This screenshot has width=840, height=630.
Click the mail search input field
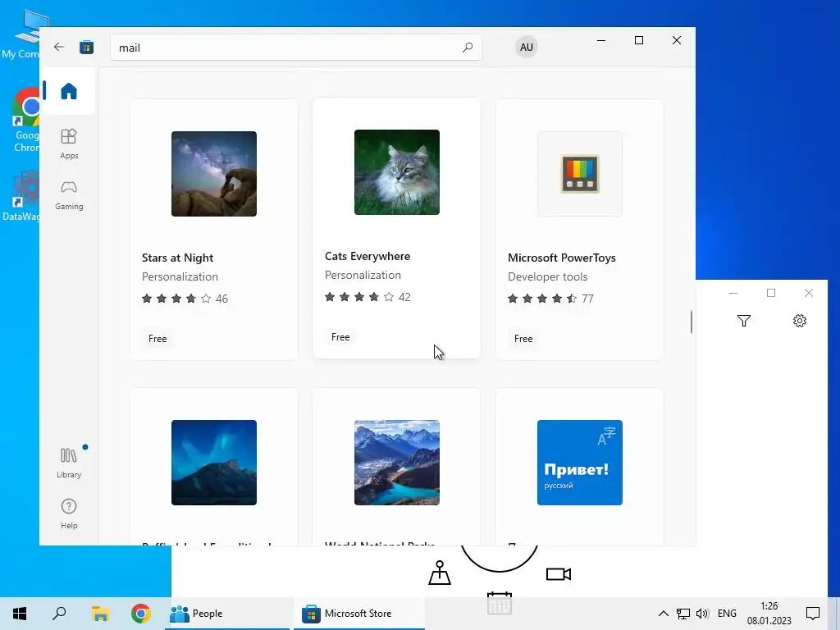(x=295, y=48)
